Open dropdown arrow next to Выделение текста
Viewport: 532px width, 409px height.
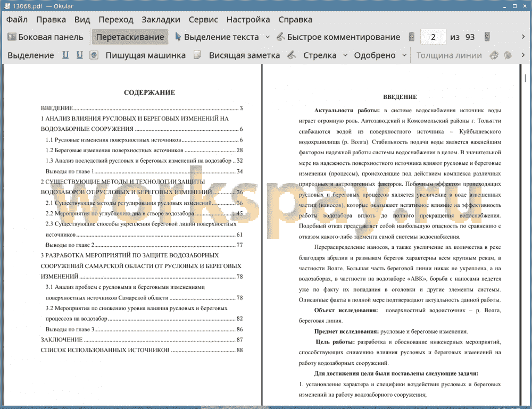(x=268, y=37)
